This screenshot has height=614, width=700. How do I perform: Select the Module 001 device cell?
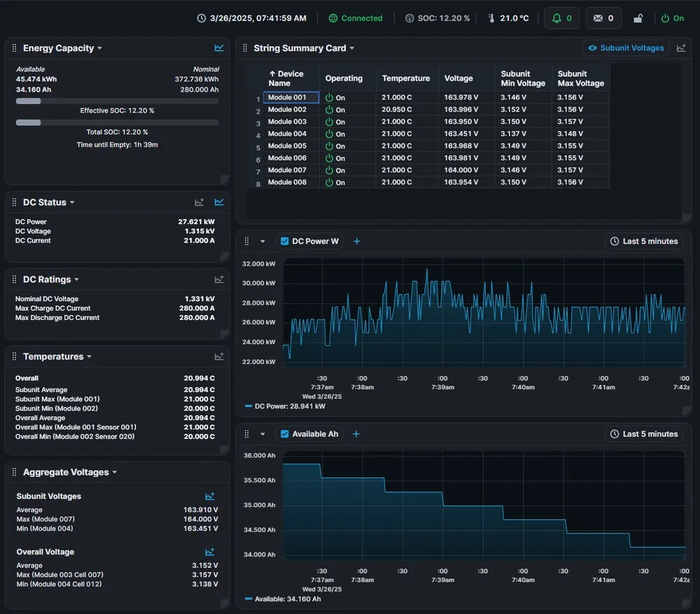tap(291, 97)
